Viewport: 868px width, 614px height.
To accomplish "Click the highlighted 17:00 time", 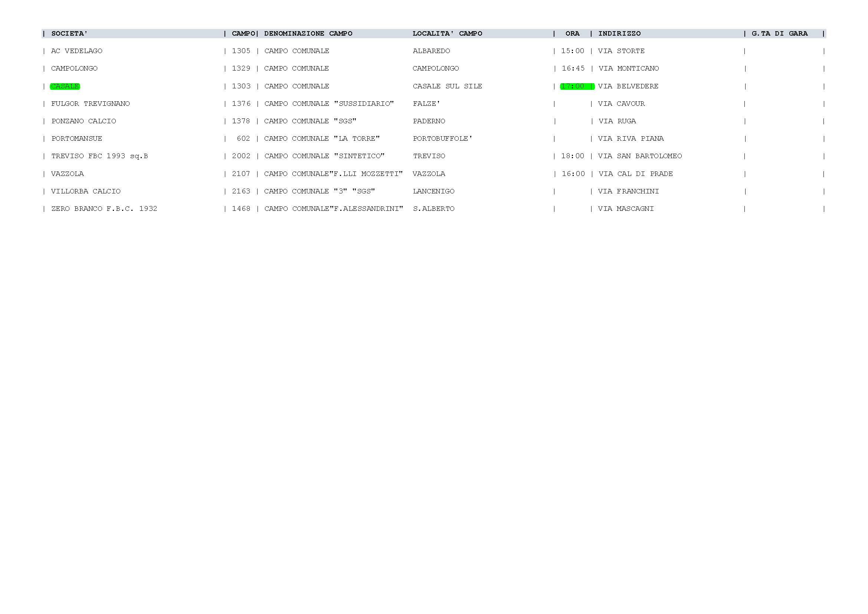I will tap(573, 86).
